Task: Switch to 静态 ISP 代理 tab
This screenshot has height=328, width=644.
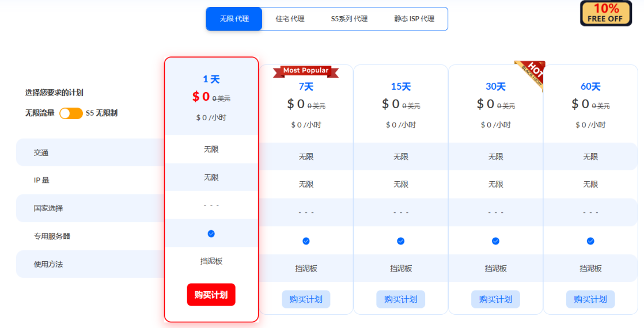Action: [x=414, y=19]
